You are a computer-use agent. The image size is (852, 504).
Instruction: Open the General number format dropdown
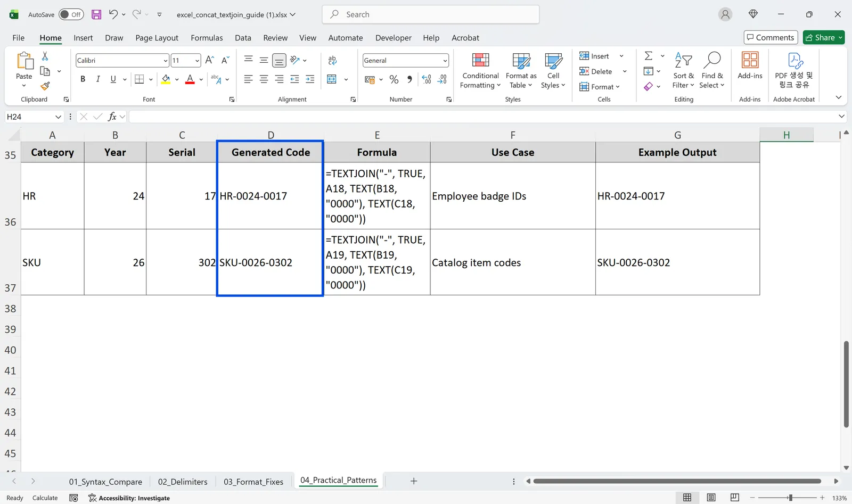(x=445, y=61)
